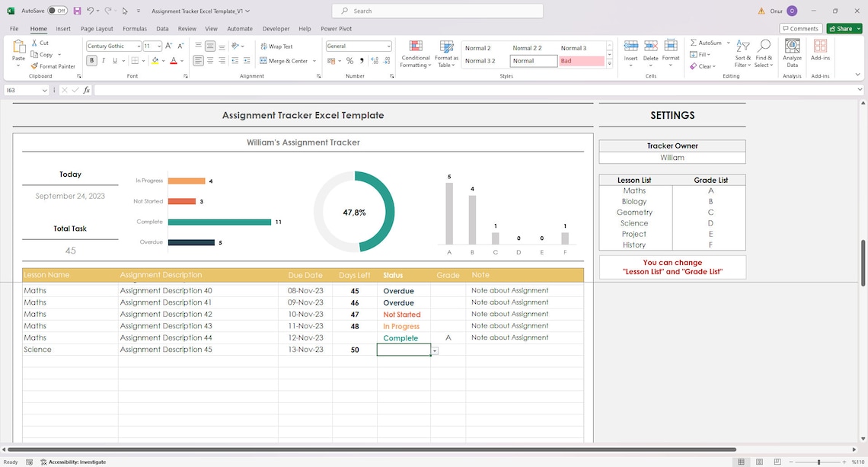Click the Analyze Data icon
The image size is (868, 467).
tap(792, 53)
